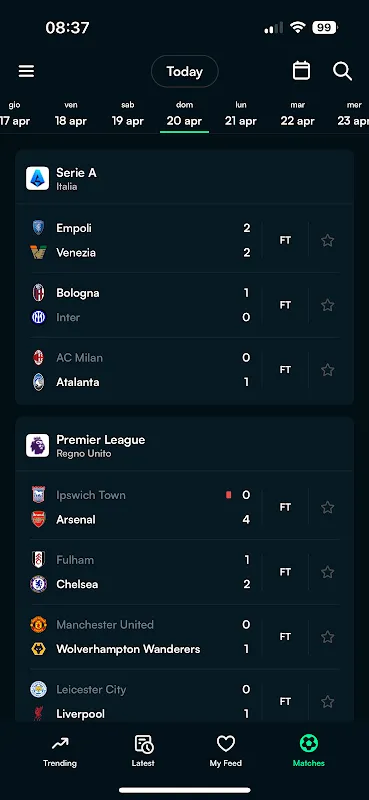Select the mar 22 apr date tab

point(298,114)
